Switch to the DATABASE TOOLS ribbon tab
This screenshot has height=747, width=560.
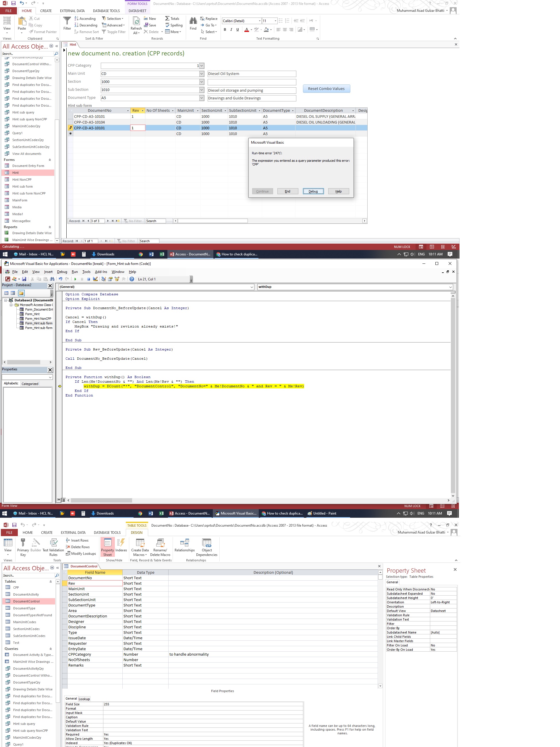coord(106,11)
